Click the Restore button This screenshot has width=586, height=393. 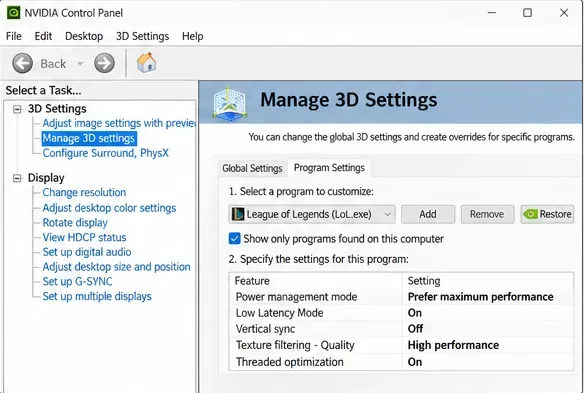point(547,214)
